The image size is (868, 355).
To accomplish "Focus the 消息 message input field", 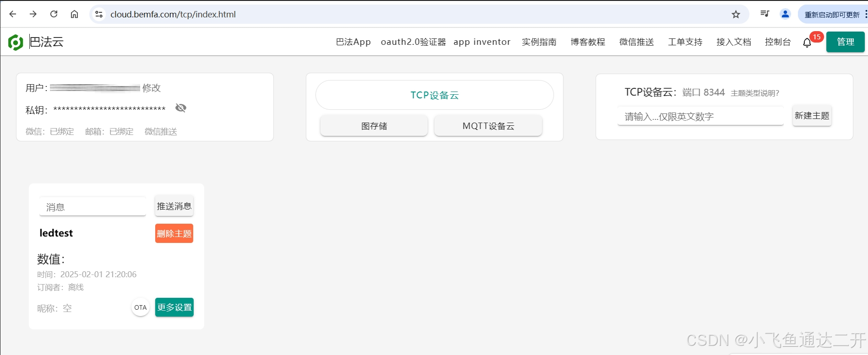I will coord(93,207).
